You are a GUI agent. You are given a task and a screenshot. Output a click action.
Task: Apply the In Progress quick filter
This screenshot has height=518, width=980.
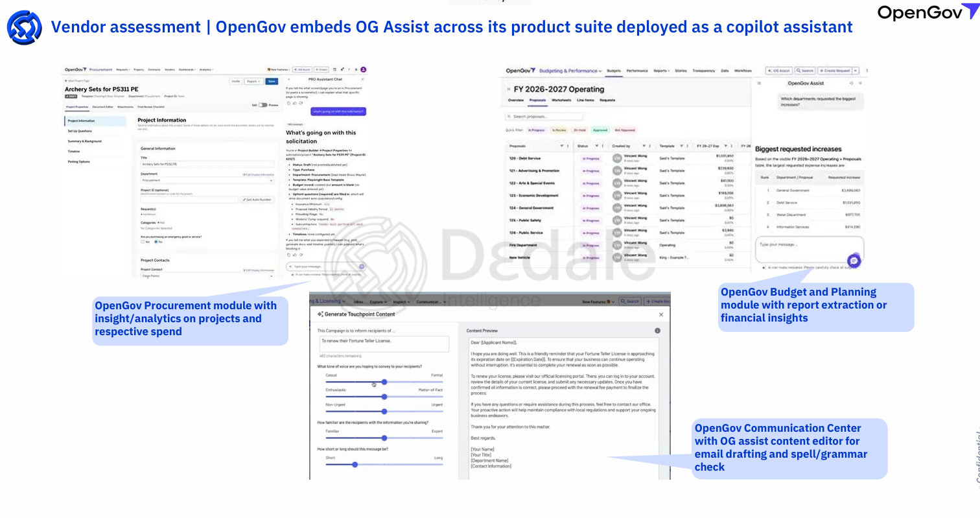pos(536,130)
